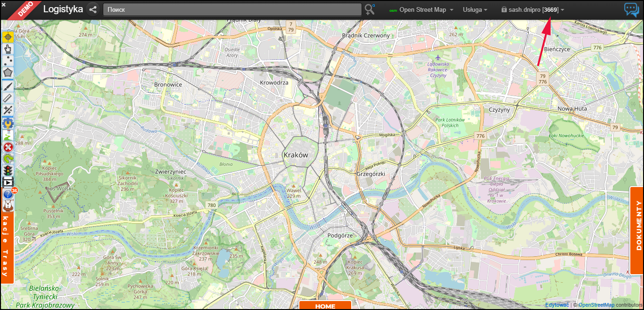The width and height of the screenshot is (644, 310).
Task: Activate the brush drawing tool
Action: 8,86
